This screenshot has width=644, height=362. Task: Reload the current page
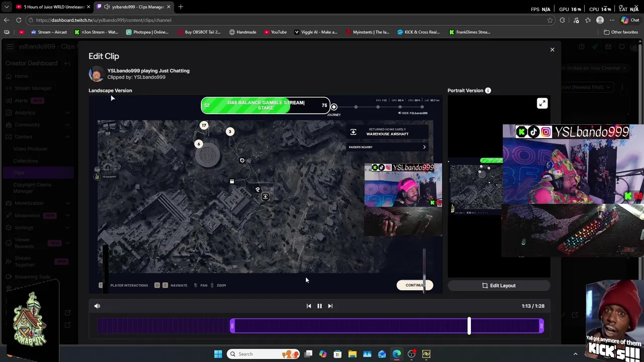point(19,20)
